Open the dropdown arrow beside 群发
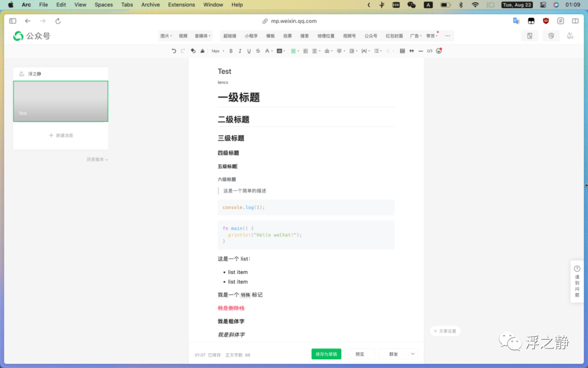 coord(413,354)
